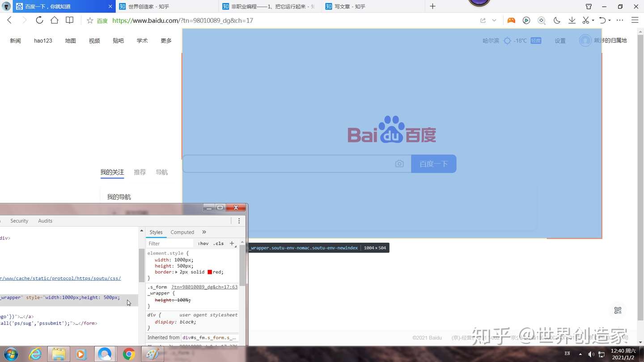Open ?tn=98010089_dg&ch=17:63 source link
Image resolution: width=644 pixels, height=362 pixels.
point(204,287)
